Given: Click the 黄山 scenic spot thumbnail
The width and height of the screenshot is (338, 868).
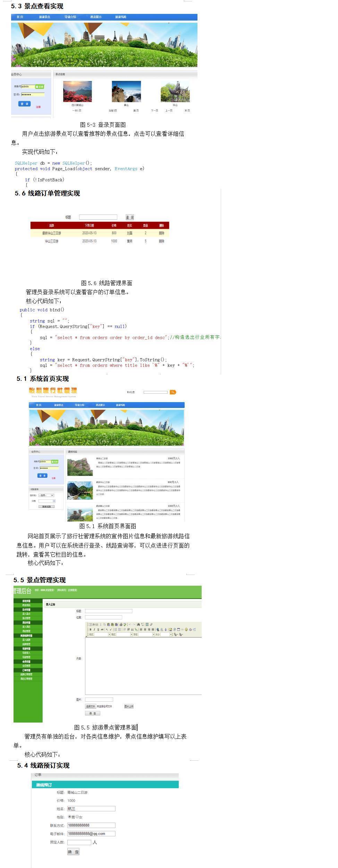Looking at the screenshot, I should point(126,91).
